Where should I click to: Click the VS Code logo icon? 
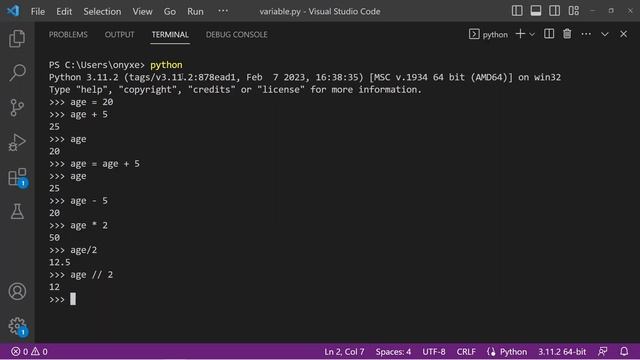pos(13,11)
